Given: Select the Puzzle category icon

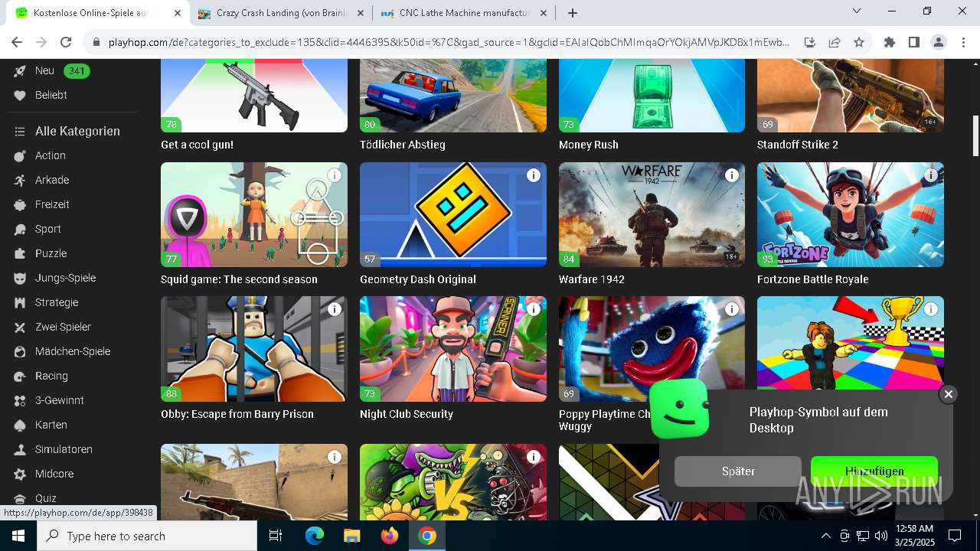Looking at the screenshot, I should 20,253.
